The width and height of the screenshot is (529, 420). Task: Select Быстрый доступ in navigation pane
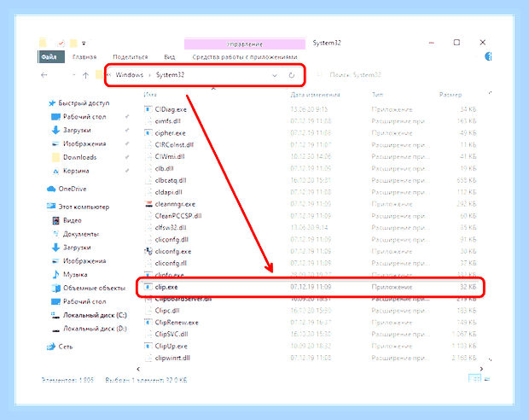click(84, 103)
